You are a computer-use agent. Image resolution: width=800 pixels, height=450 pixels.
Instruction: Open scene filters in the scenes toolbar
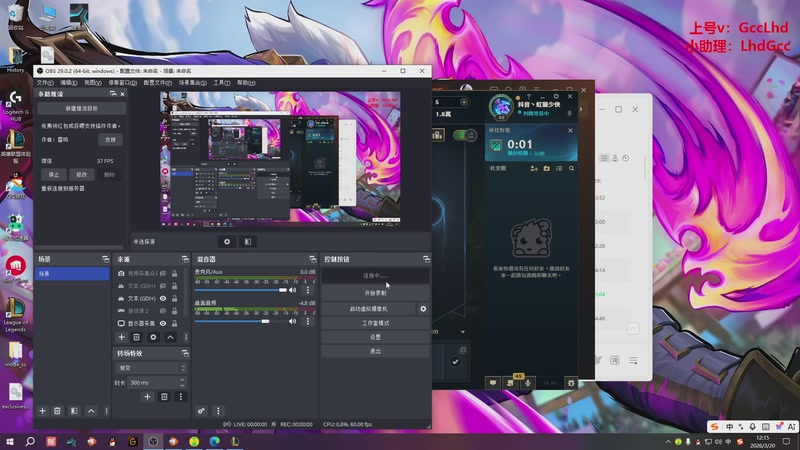[x=74, y=411]
